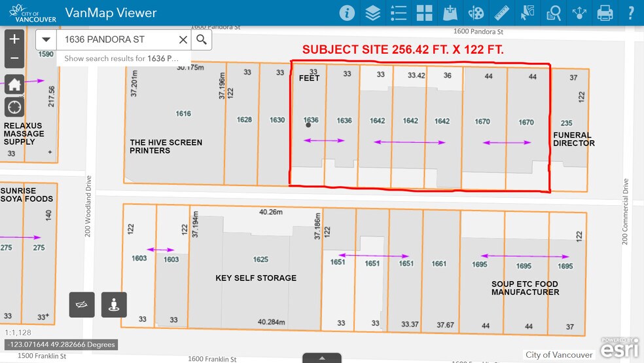
Task: Open the About info widget
Action: (347, 12)
